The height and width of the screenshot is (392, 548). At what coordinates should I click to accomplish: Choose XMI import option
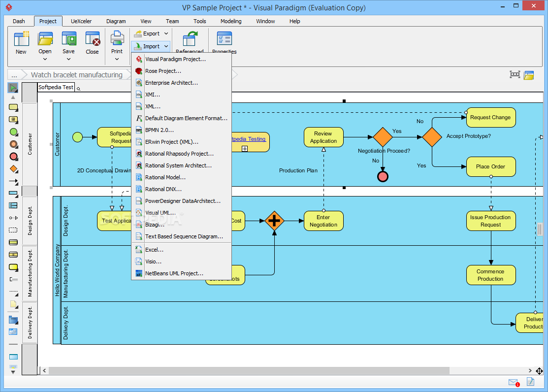(x=181, y=95)
